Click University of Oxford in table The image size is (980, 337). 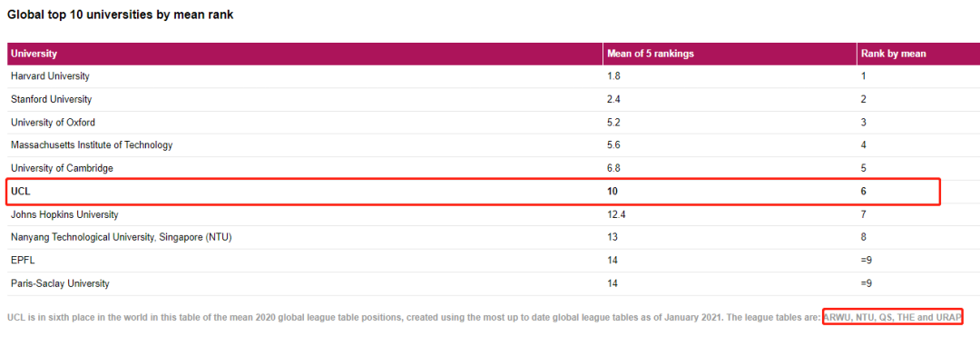tap(54, 123)
